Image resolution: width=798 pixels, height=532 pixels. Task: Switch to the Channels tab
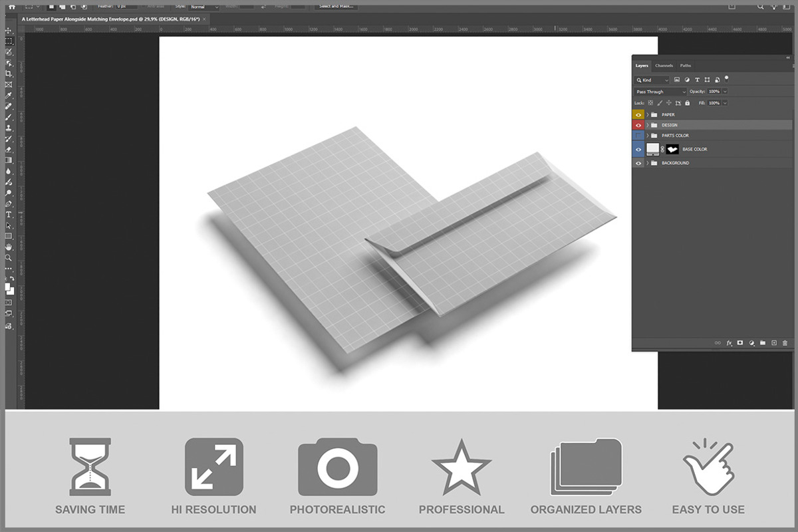tap(664, 66)
